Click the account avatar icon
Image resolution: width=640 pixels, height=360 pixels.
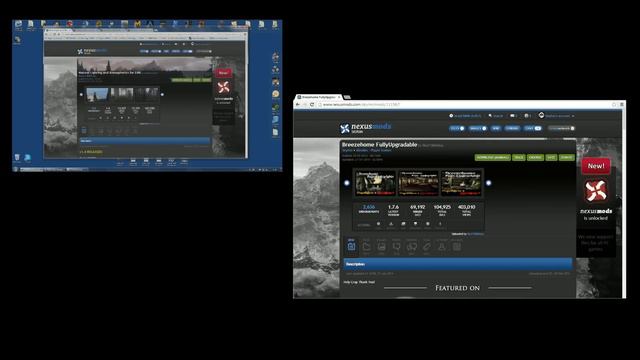tap(541, 116)
